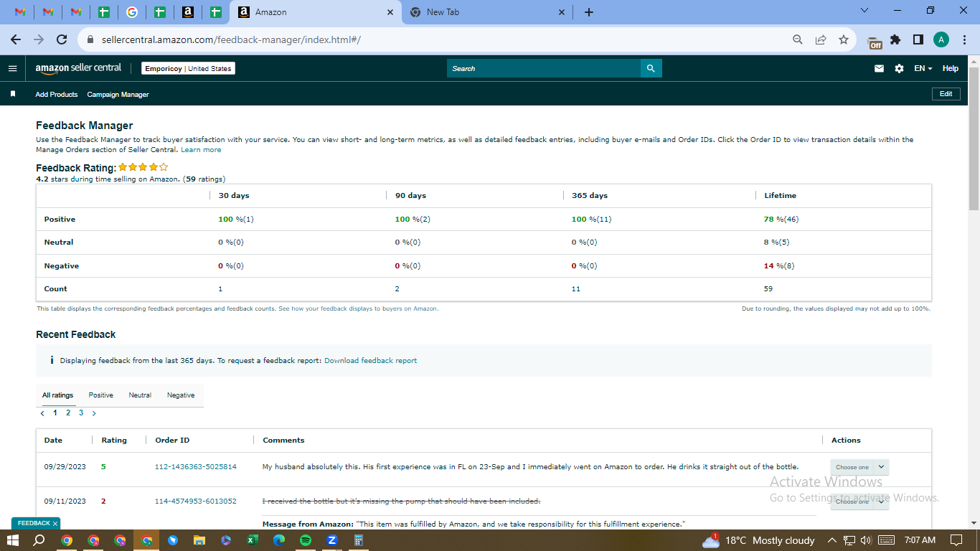The image size is (980, 551).
Task: Click the browser address bar URL
Action: pos(231,40)
